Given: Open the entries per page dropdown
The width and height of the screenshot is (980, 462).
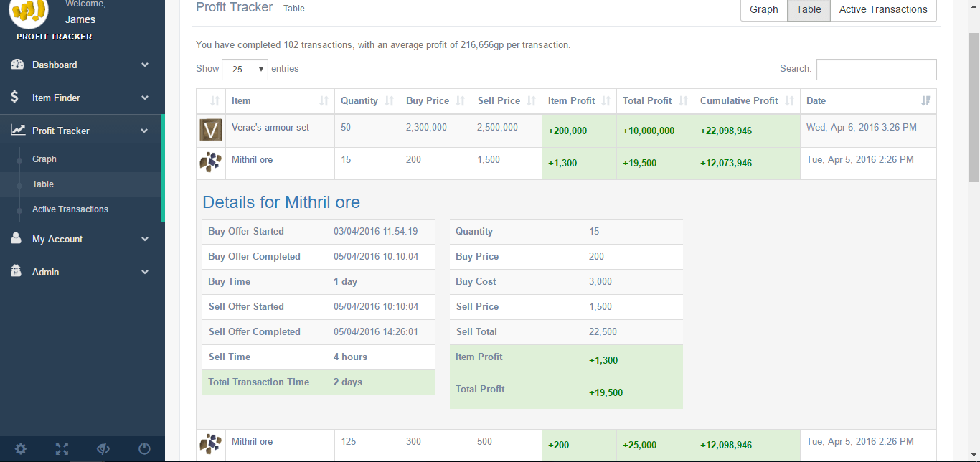Looking at the screenshot, I should [x=245, y=70].
